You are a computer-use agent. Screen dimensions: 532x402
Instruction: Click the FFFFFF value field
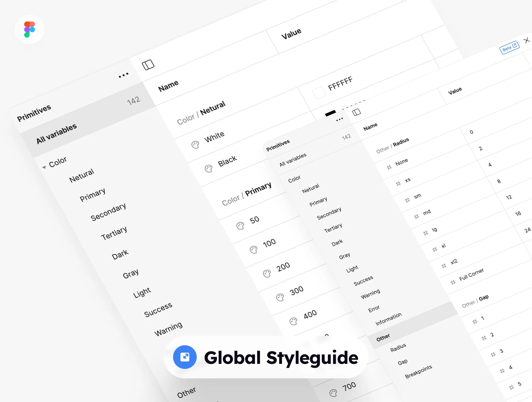click(340, 83)
